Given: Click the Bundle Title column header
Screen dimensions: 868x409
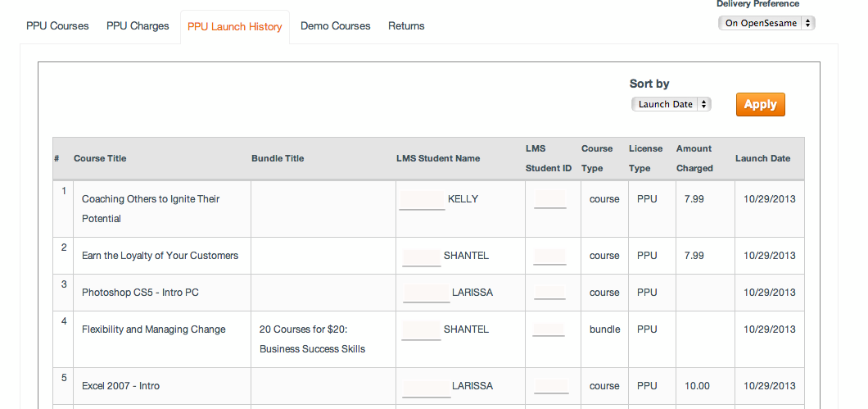Looking at the screenshot, I should pyautogui.click(x=278, y=158).
